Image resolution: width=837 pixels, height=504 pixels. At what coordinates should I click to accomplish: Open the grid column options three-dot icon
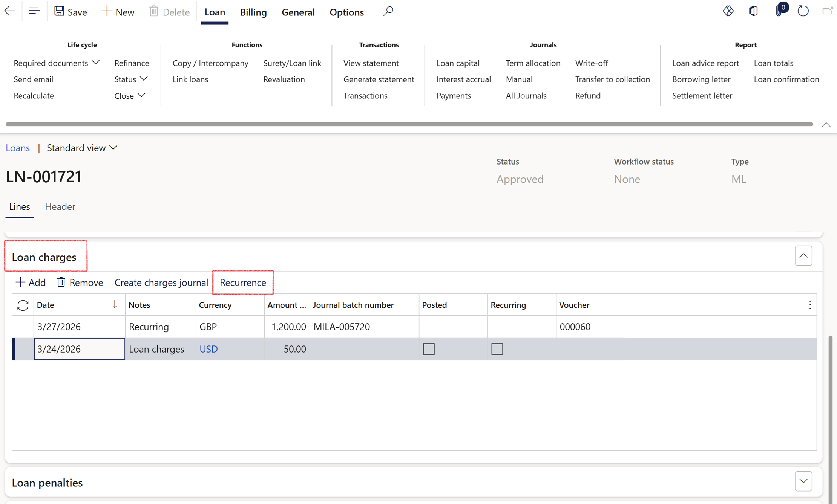pyautogui.click(x=810, y=305)
